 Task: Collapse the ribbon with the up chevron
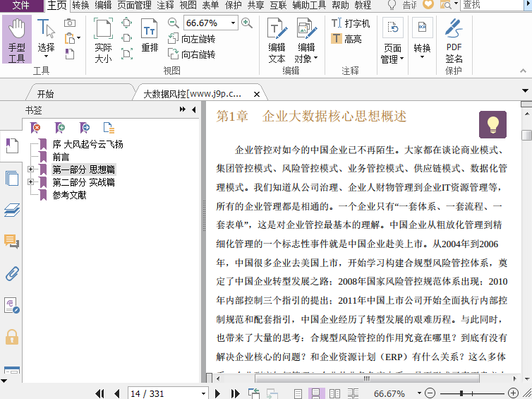click(523, 71)
